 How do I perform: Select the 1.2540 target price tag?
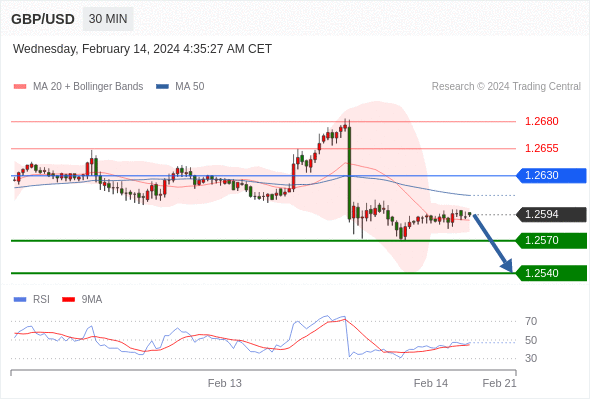pyautogui.click(x=551, y=273)
